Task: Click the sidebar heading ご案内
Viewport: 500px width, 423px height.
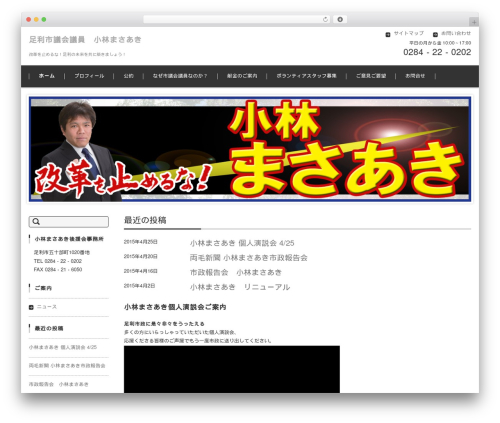Action: (43, 288)
